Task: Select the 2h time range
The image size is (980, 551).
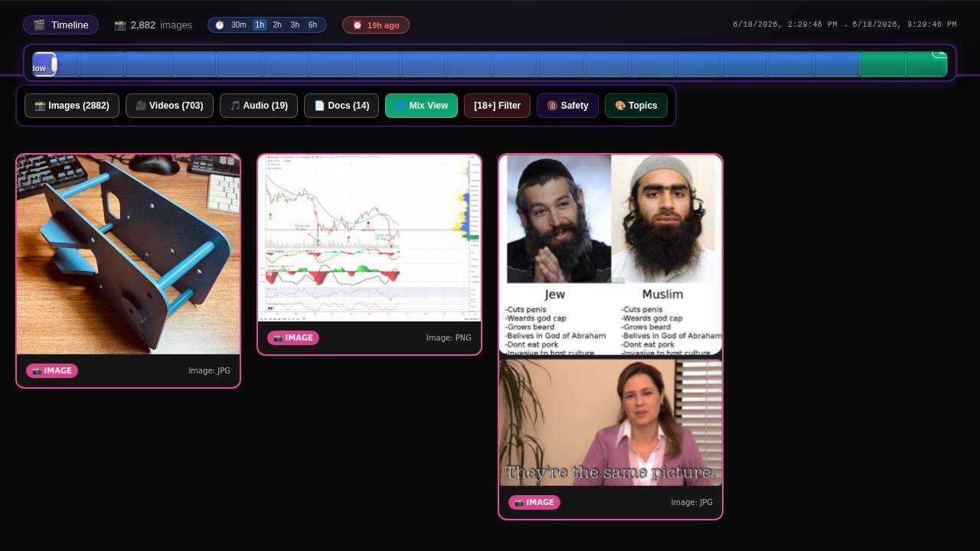Action: click(x=277, y=25)
